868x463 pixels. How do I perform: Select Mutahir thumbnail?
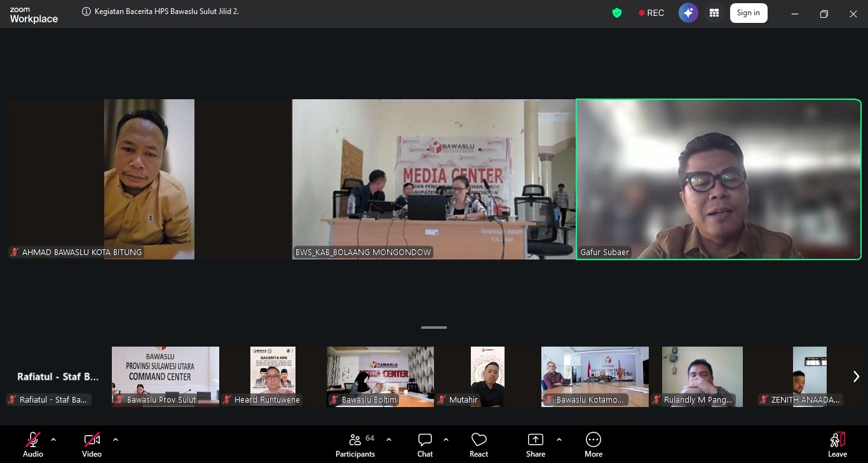tap(487, 377)
